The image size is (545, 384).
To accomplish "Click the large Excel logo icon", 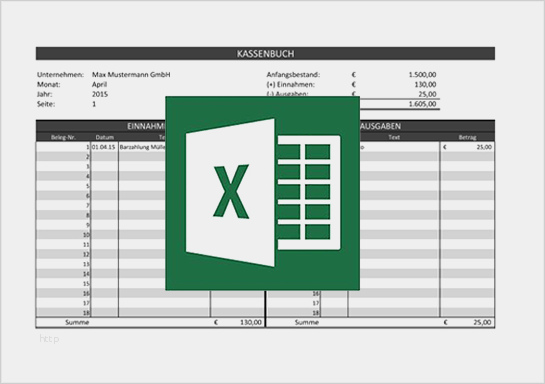I will click(262, 193).
